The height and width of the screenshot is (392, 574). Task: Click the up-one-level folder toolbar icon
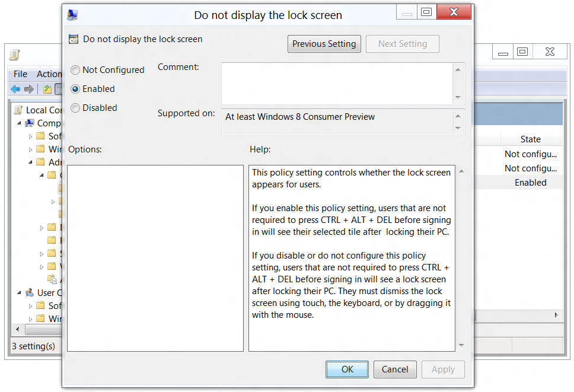click(47, 90)
